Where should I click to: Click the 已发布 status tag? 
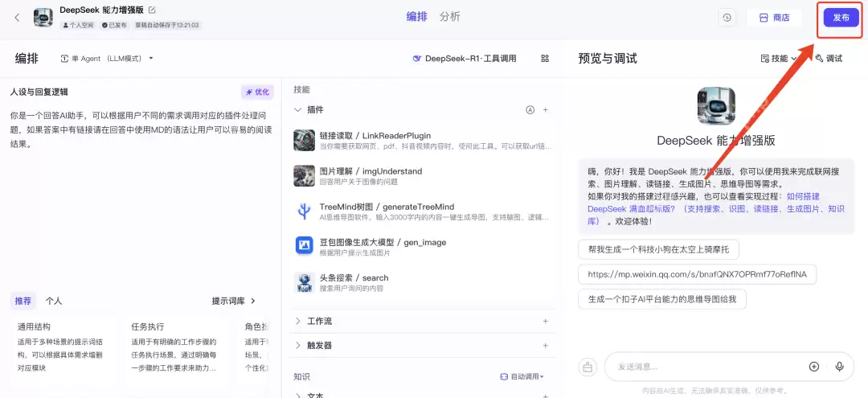[114, 26]
